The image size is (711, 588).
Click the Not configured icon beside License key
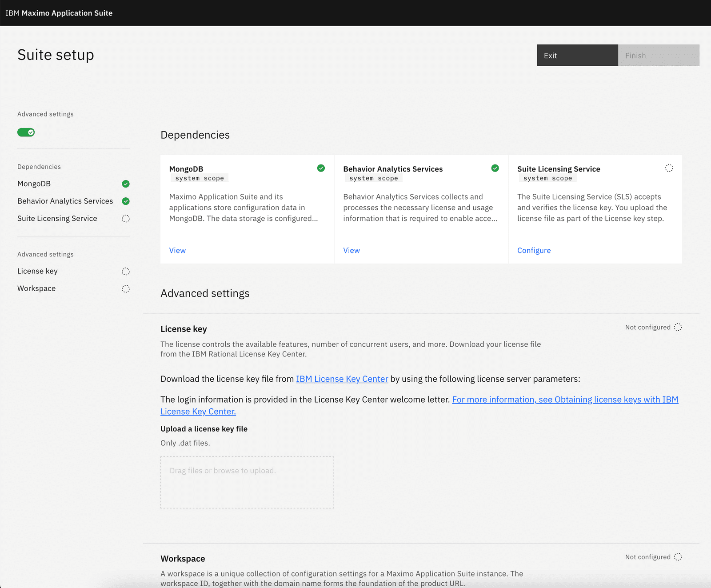click(678, 327)
